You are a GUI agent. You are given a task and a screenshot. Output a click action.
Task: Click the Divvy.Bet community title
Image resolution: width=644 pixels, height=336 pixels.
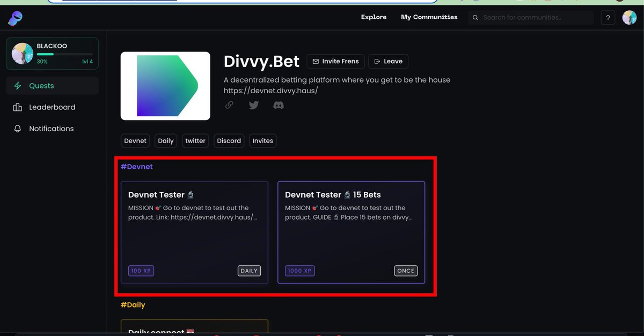(x=261, y=61)
